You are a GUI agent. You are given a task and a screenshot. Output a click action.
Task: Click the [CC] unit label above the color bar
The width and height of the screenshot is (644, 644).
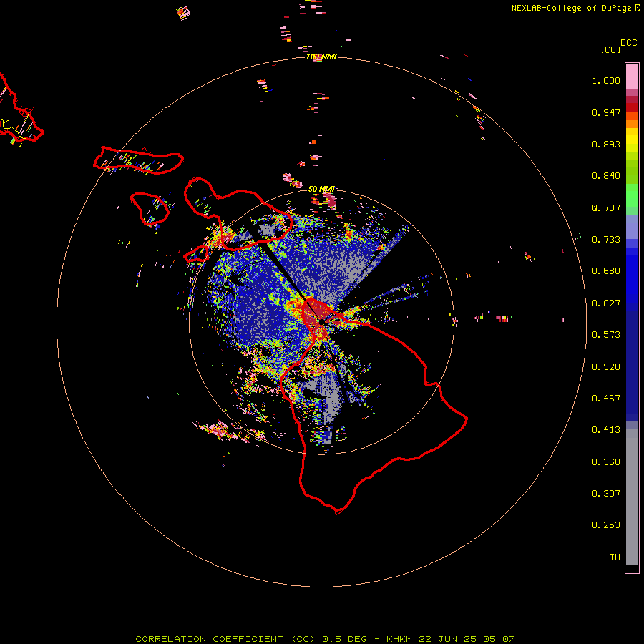[x=610, y=49]
